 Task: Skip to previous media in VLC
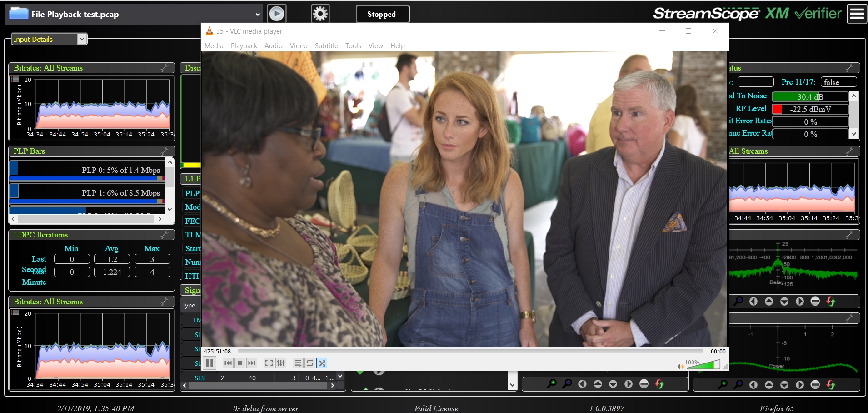pos(228,363)
